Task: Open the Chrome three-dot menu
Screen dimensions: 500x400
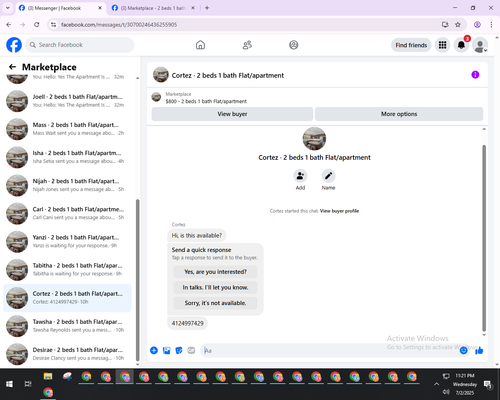Action: click(x=491, y=25)
